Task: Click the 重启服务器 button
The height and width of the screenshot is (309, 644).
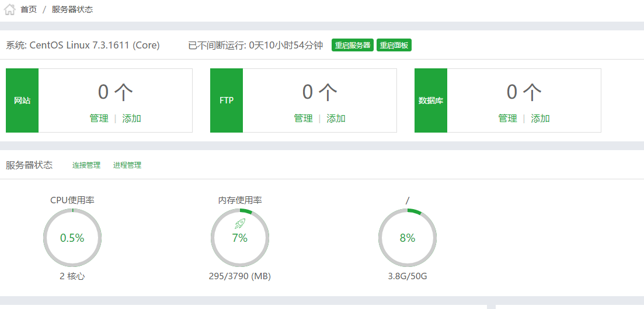Action: click(x=353, y=45)
